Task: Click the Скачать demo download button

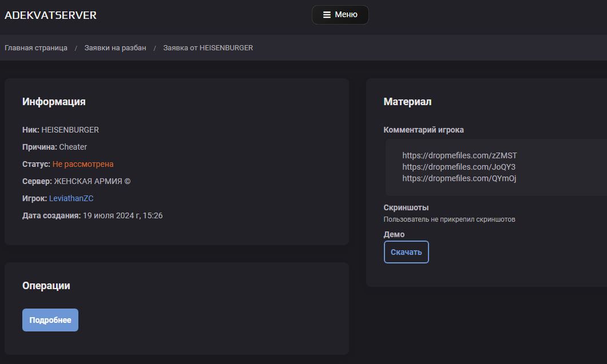Action: click(x=406, y=252)
